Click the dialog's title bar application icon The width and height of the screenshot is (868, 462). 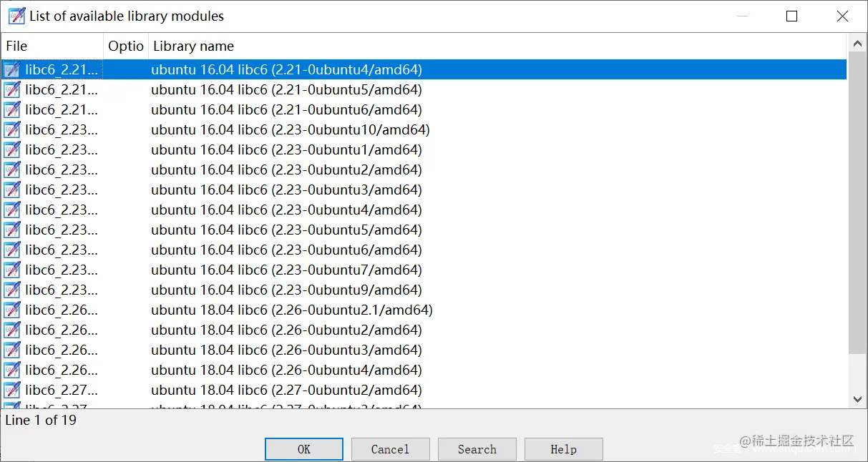pyautogui.click(x=16, y=16)
